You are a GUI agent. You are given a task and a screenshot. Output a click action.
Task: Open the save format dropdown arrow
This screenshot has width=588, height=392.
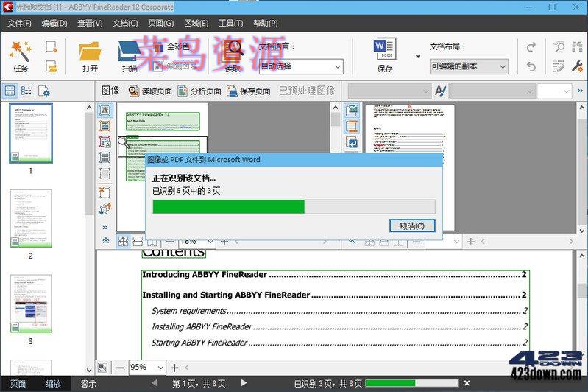[418, 57]
